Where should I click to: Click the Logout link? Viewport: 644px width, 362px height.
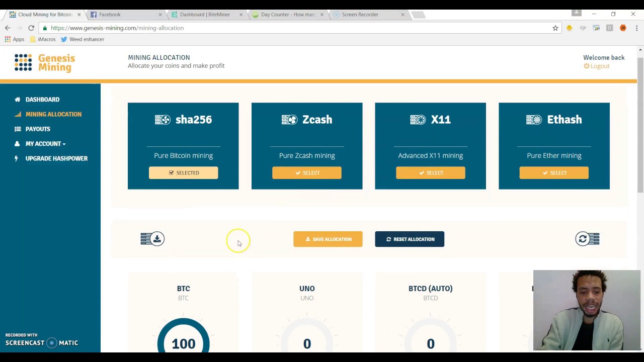click(597, 66)
